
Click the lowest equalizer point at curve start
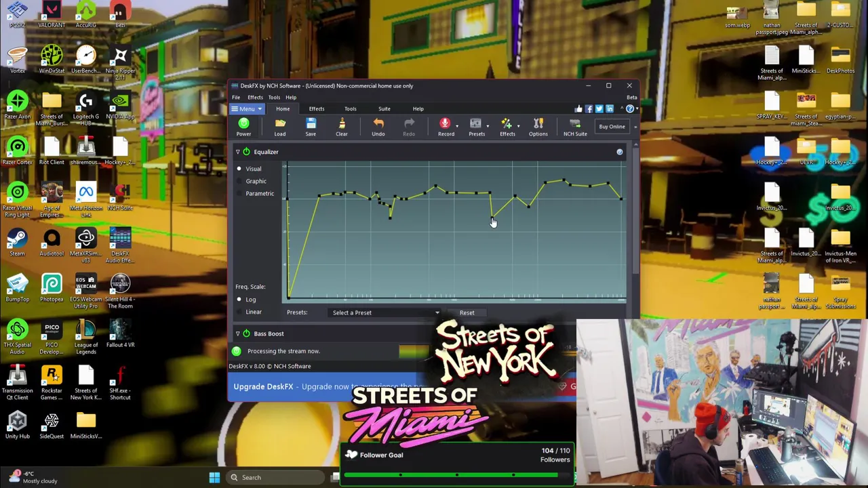[x=290, y=296]
